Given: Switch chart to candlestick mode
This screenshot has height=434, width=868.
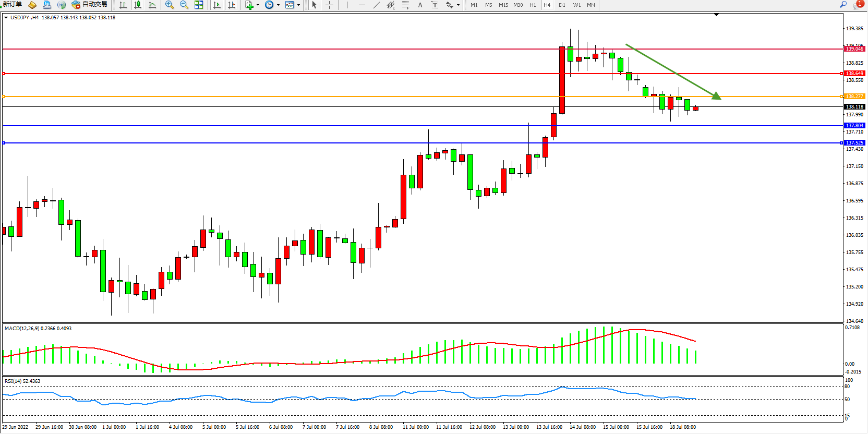Looking at the screenshot, I should coord(138,5).
